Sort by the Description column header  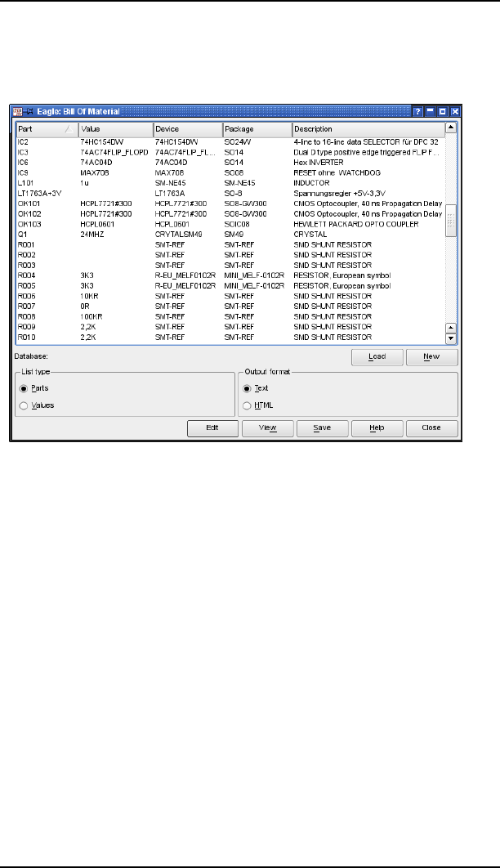coord(368,129)
